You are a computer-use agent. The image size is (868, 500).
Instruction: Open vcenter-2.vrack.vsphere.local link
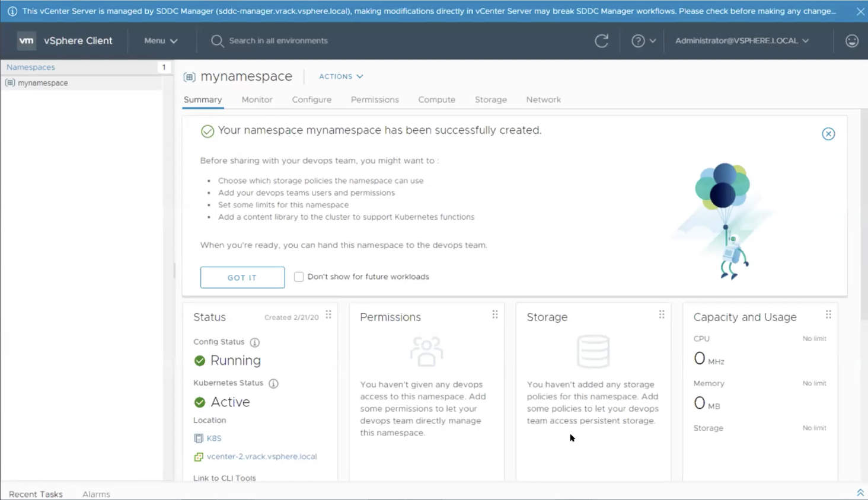point(261,457)
